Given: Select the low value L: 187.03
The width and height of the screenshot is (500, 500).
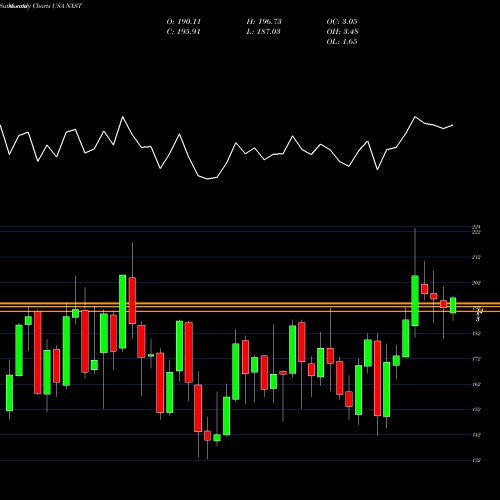Looking at the screenshot, I should [x=263, y=32].
